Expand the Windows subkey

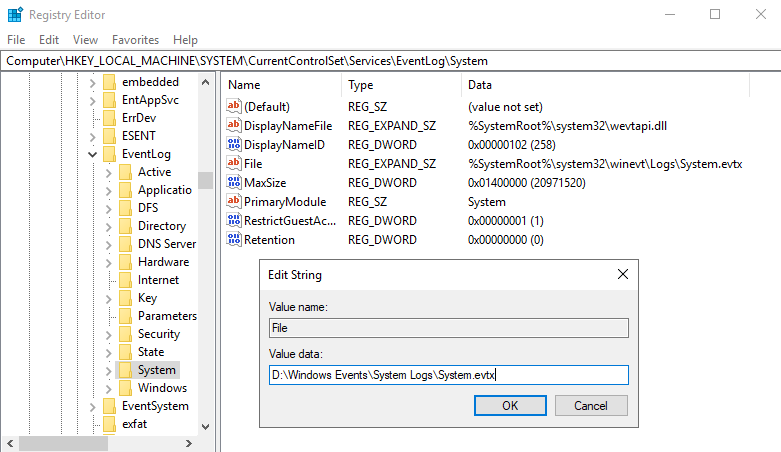point(109,388)
